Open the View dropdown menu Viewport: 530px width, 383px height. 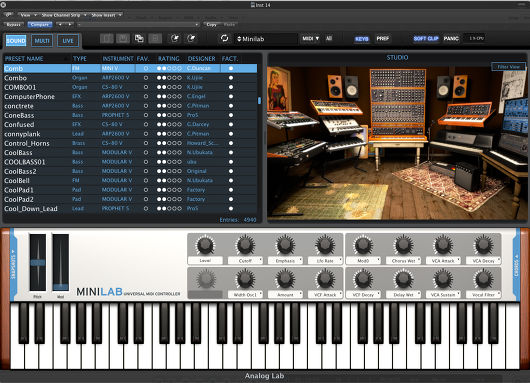coord(28,15)
